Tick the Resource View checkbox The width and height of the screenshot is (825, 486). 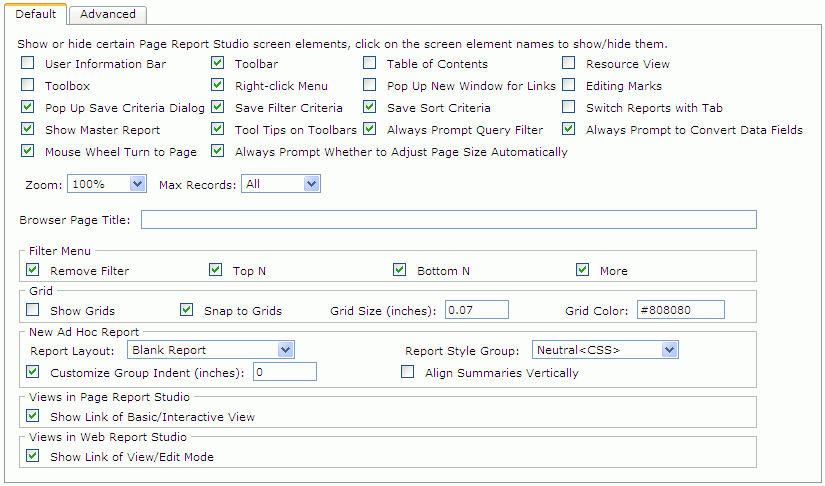coord(569,63)
